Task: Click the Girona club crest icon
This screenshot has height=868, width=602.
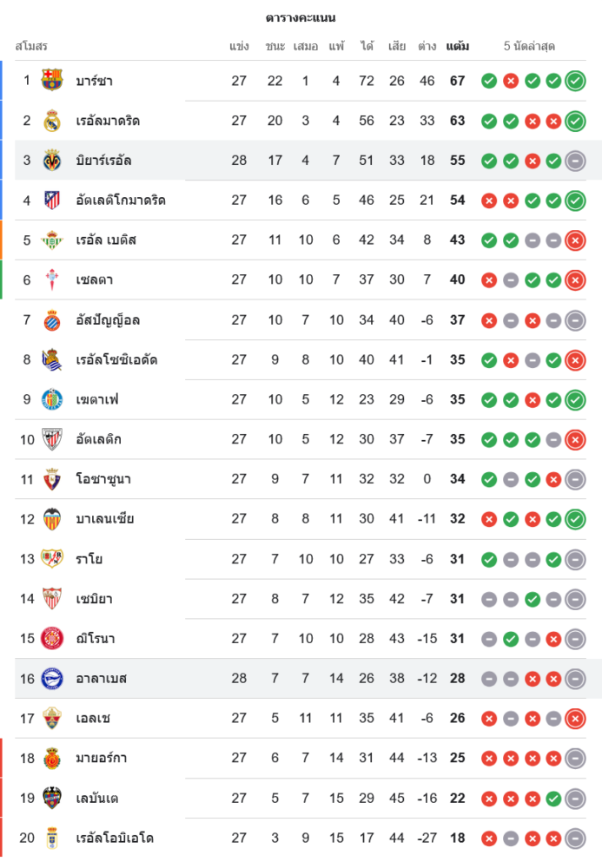Action: coord(52,639)
